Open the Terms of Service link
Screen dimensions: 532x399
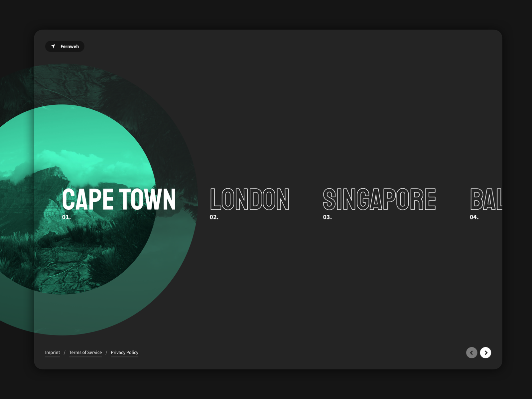pos(85,352)
